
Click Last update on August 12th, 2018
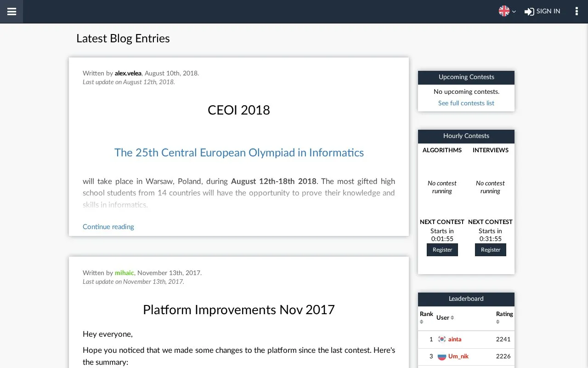point(129,82)
